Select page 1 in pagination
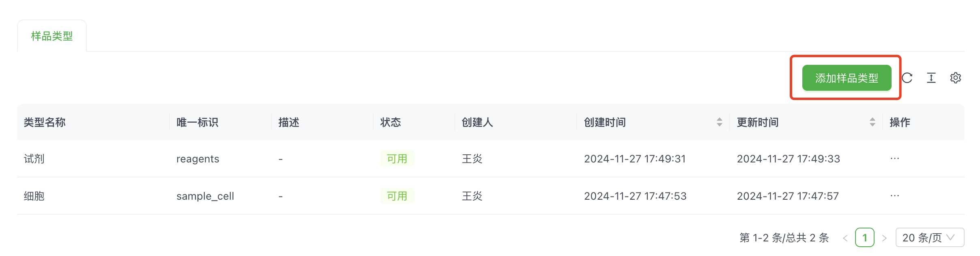This screenshot has height=256, width=980. pos(865,237)
